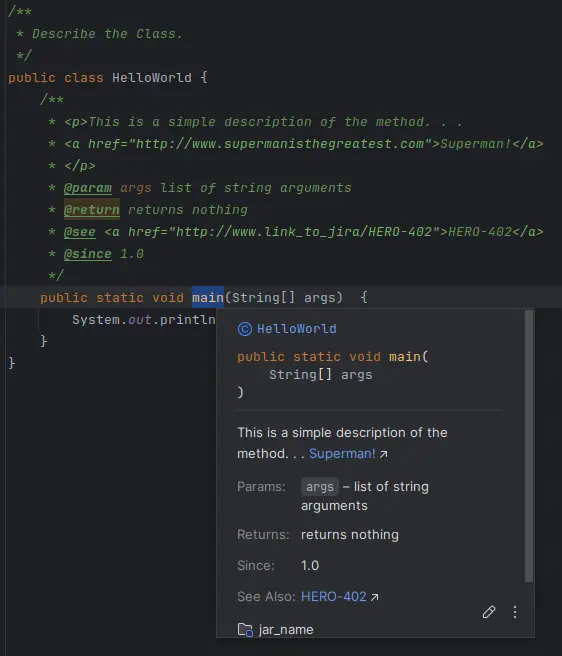The width and height of the screenshot is (562, 656).
Task: Open the Superman! link in documentation popup
Action: click(342, 454)
